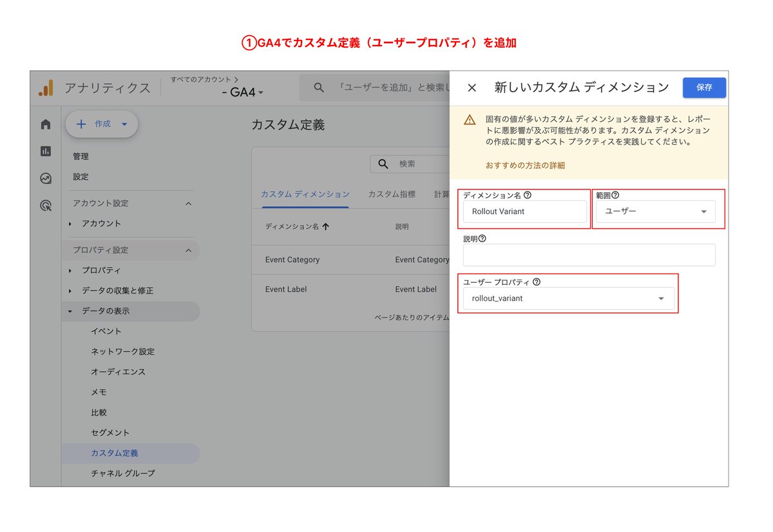Open the Advertising icon in left rail
Image resolution: width=773 pixels, height=532 pixels.
[46, 205]
